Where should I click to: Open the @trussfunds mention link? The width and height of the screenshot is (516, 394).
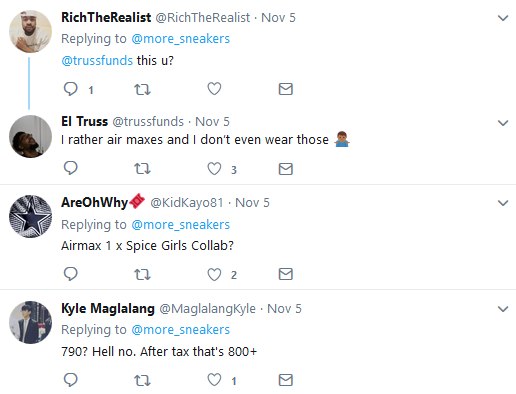coord(97,61)
